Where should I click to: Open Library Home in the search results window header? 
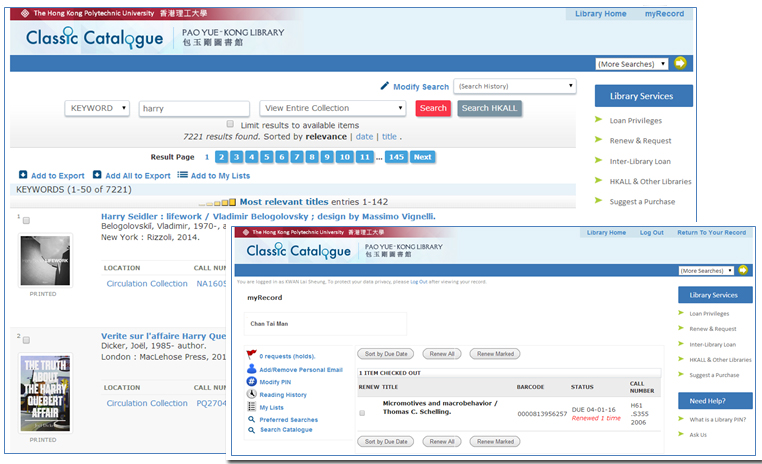click(x=601, y=14)
